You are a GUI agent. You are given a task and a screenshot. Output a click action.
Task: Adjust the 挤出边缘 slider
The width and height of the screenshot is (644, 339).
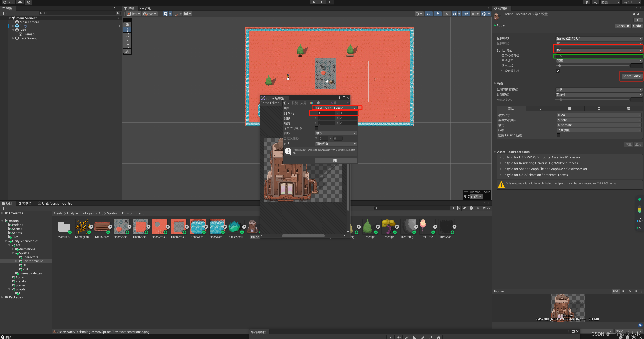(560, 66)
